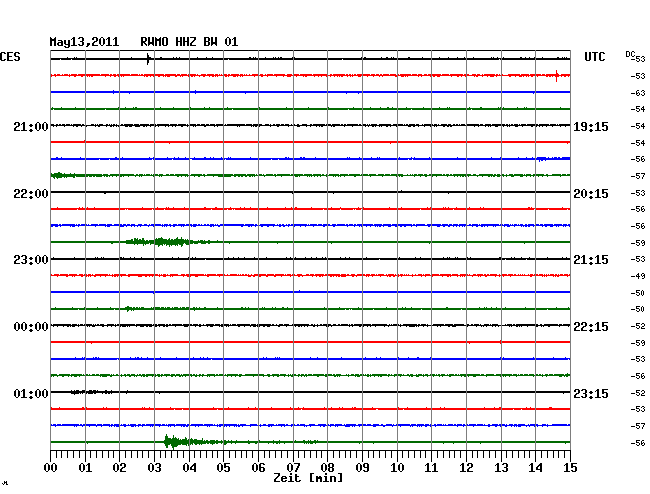Click the 00 minute axis label
Viewport: 650px width, 494px height.
point(51,467)
